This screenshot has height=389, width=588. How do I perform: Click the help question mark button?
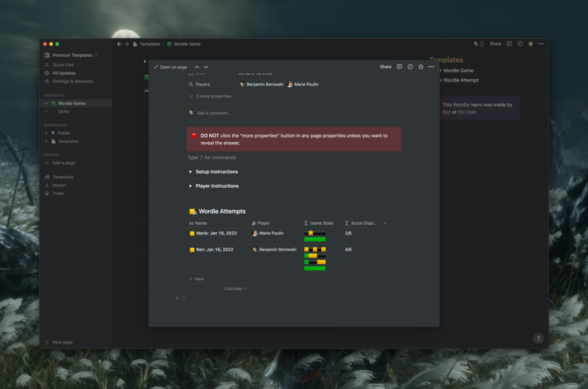point(538,339)
